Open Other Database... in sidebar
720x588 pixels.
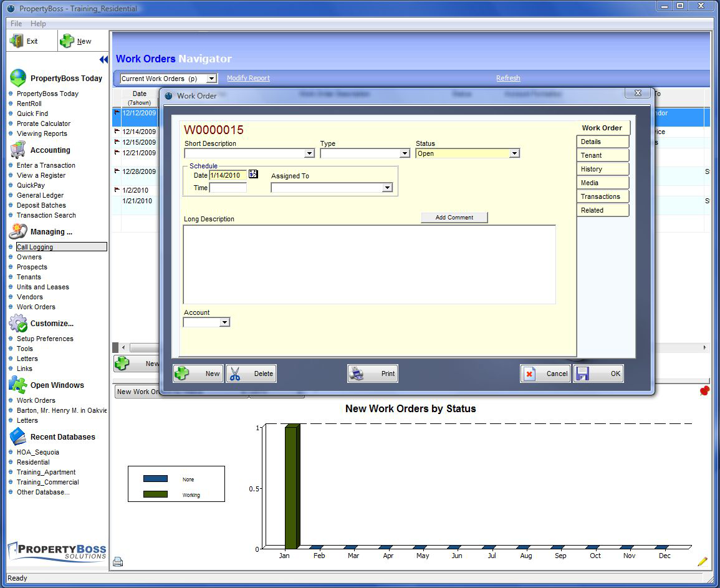tap(43, 492)
